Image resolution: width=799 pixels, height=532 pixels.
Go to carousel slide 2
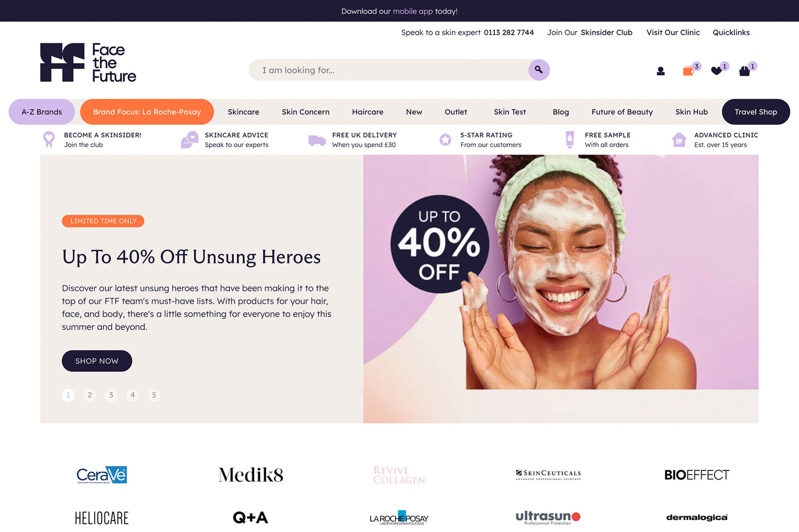[x=90, y=395]
